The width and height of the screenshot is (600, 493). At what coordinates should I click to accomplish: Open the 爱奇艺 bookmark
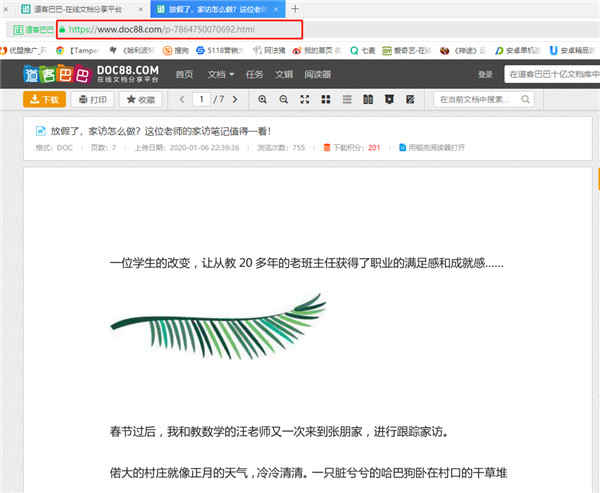(407, 51)
